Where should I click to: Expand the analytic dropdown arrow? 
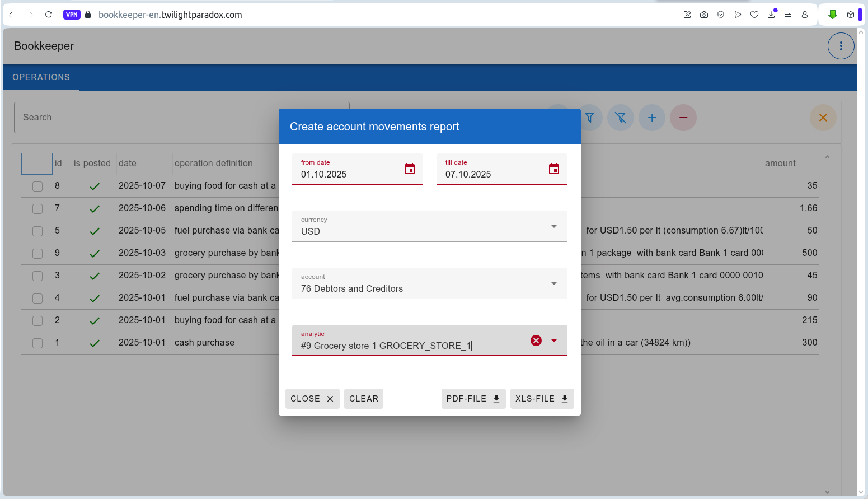coord(553,341)
